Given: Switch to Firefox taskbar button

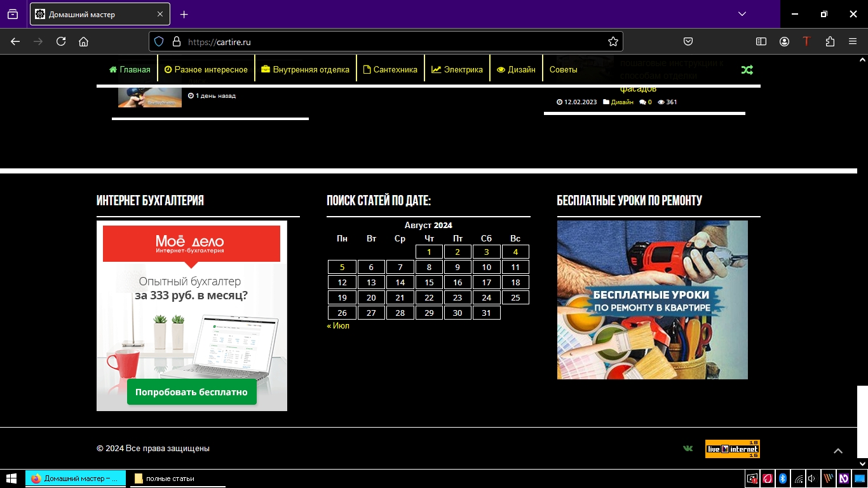Looking at the screenshot, I should [76, 478].
